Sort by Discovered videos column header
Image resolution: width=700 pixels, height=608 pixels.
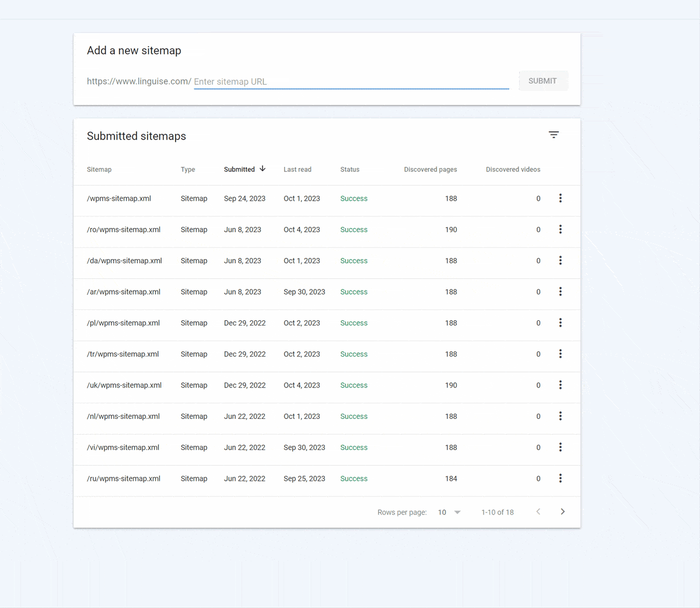coord(513,170)
